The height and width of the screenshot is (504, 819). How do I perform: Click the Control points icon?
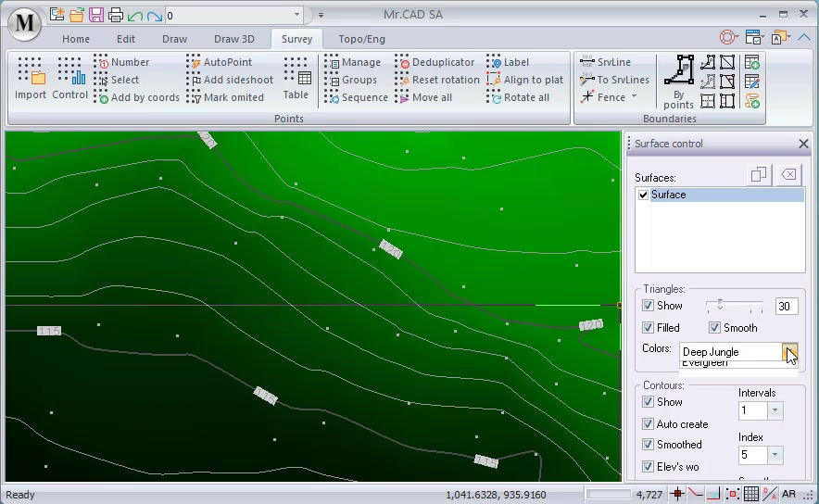(70, 79)
